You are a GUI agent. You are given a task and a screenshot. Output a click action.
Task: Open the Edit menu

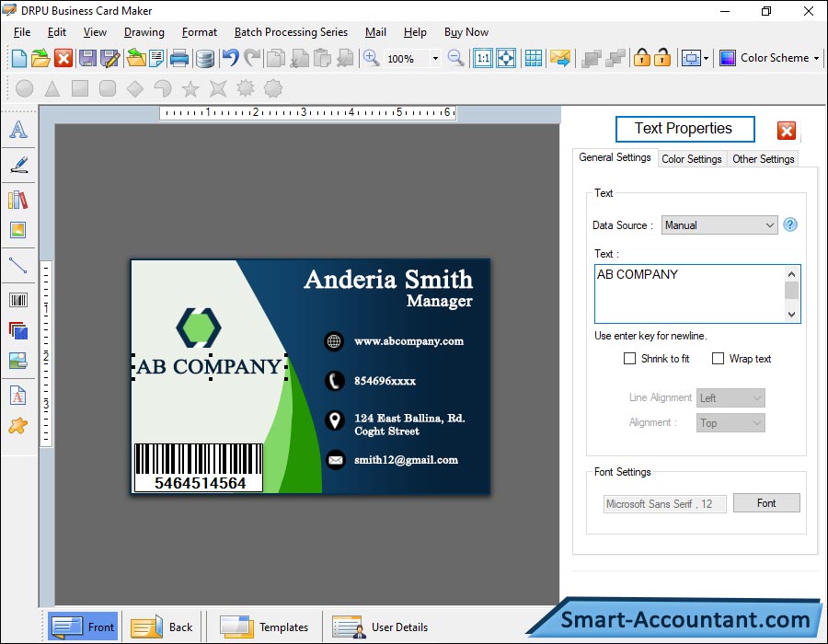(56, 32)
